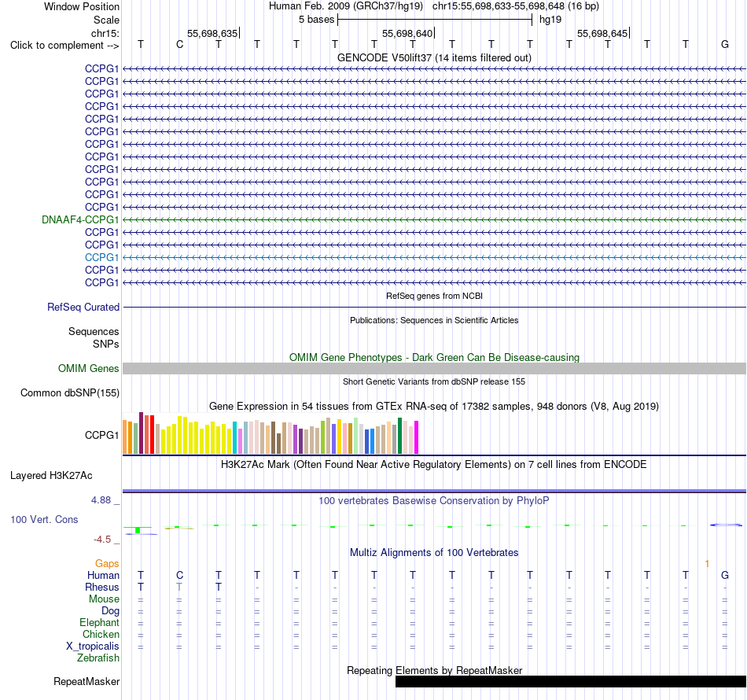Click the "Sequences" subtrack label

click(x=94, y=332)
